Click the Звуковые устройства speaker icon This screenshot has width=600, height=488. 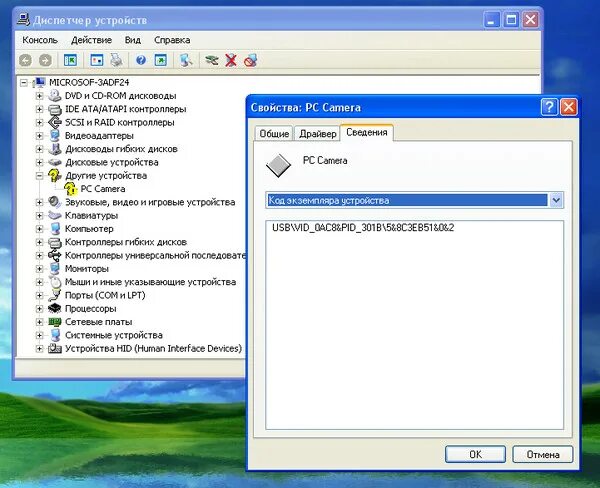click(x=55, y=202)
